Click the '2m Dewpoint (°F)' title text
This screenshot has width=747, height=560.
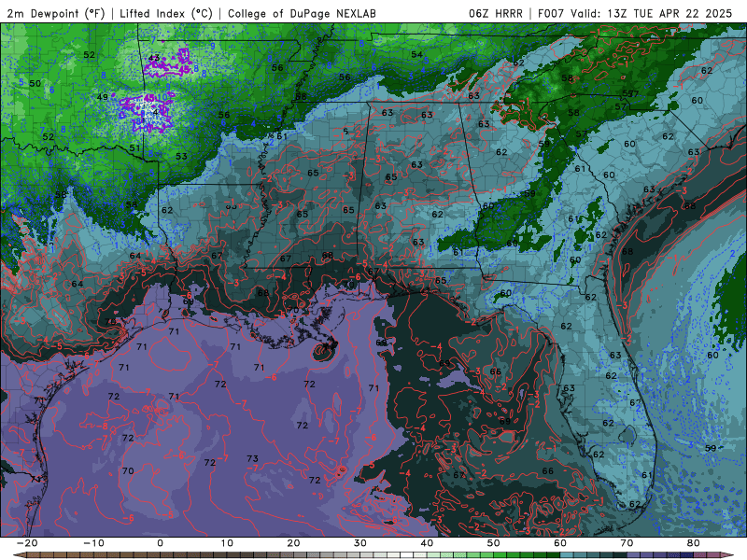point(56,13)
